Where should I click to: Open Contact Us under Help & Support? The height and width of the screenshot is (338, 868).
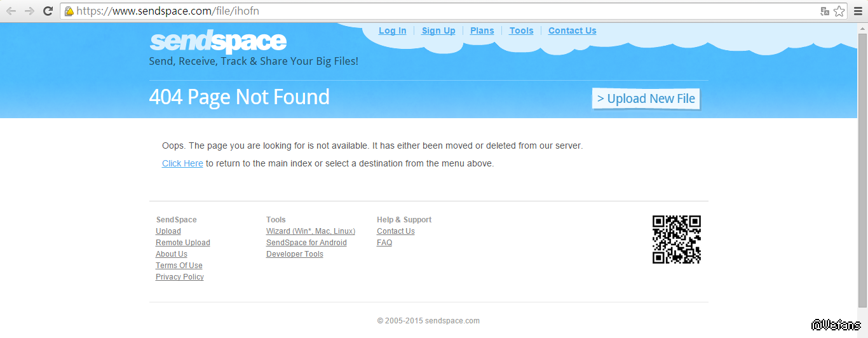[x=396, y=231]
